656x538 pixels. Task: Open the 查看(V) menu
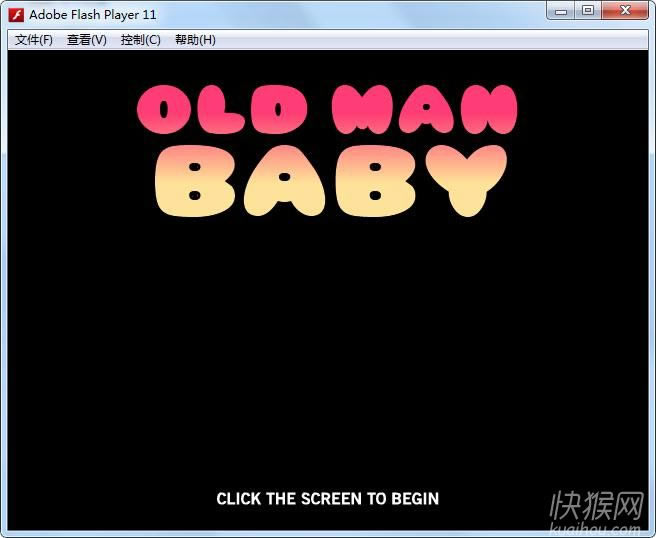click(86, 40)
